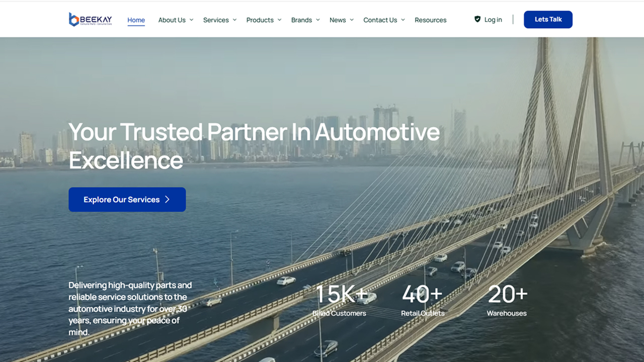Click the Beekay logo icon

[x=74, y=20]
